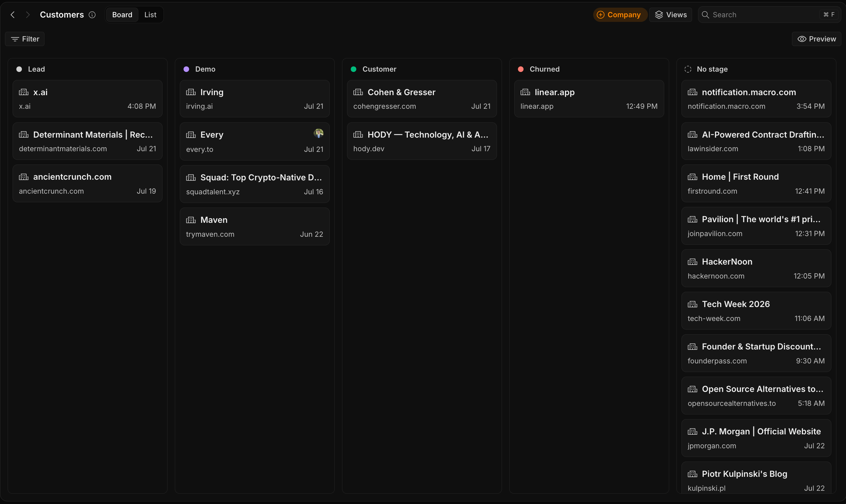This screenshot has width=846, height=504.
Task: Click the tech-week.com domain text
Action: coord(714,319)
